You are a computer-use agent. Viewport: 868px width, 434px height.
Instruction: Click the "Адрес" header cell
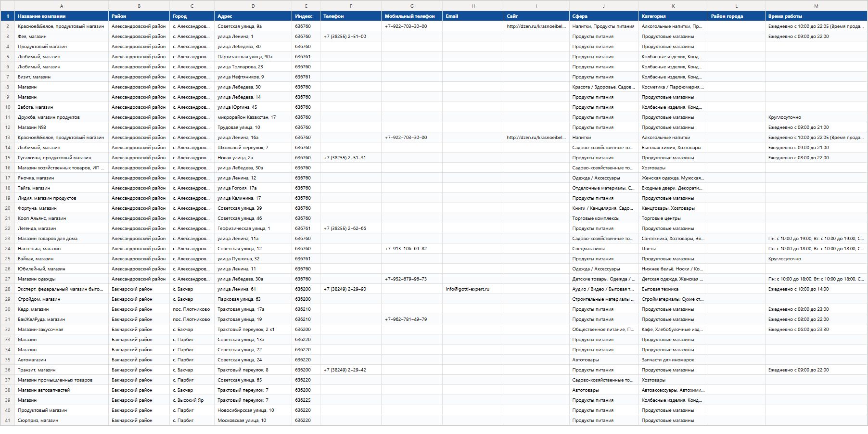[x=253, y=16]
